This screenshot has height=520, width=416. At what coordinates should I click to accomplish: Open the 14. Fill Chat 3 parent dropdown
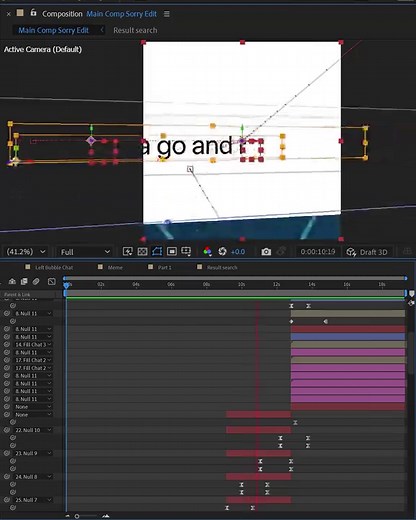(x=33, y=344)
